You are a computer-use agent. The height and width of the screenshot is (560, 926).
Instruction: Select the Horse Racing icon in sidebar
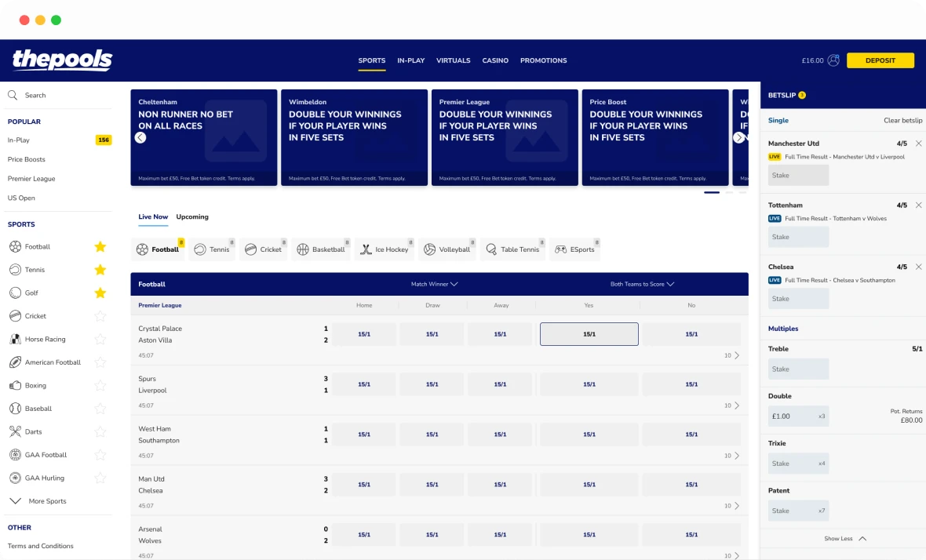point(16,340)
